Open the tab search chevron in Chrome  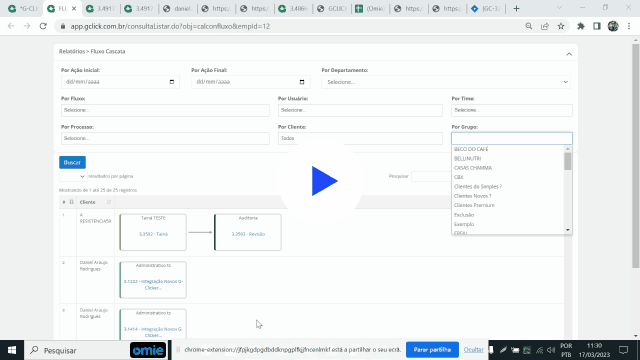560,8
